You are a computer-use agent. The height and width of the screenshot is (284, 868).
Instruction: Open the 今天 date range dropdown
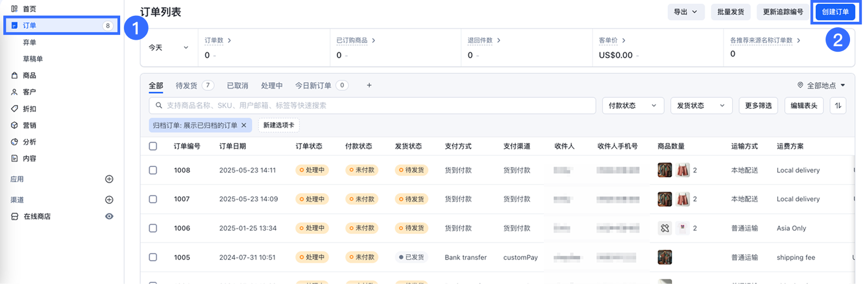(169, 48)
